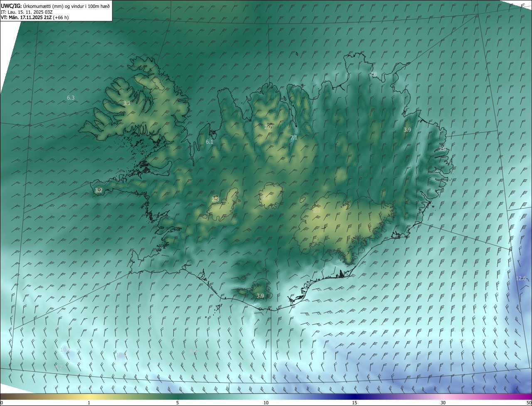
Task: Click the faint 10.7 value in the southwest sea
Action: pyautogui.click(x=65, y=350)
